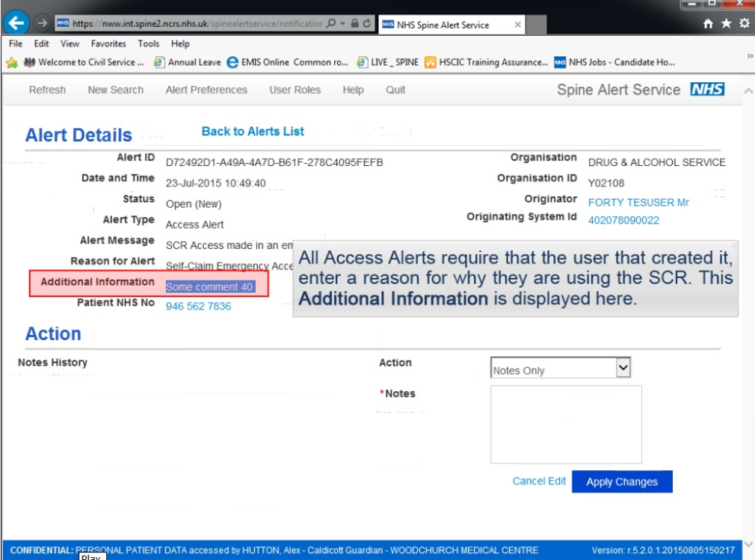Open Favorites star icon in toolbar
Screen dimensions: 755x560
[x=726, y=23]
